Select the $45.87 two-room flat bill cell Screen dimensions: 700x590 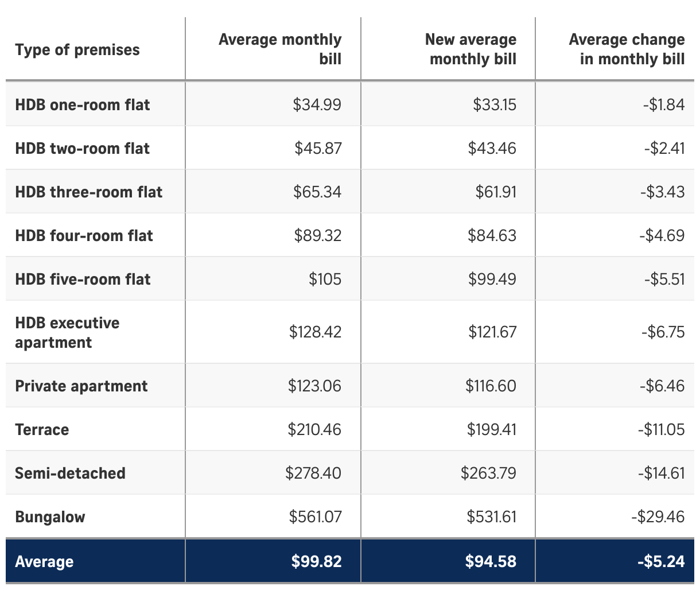(318, 148)
